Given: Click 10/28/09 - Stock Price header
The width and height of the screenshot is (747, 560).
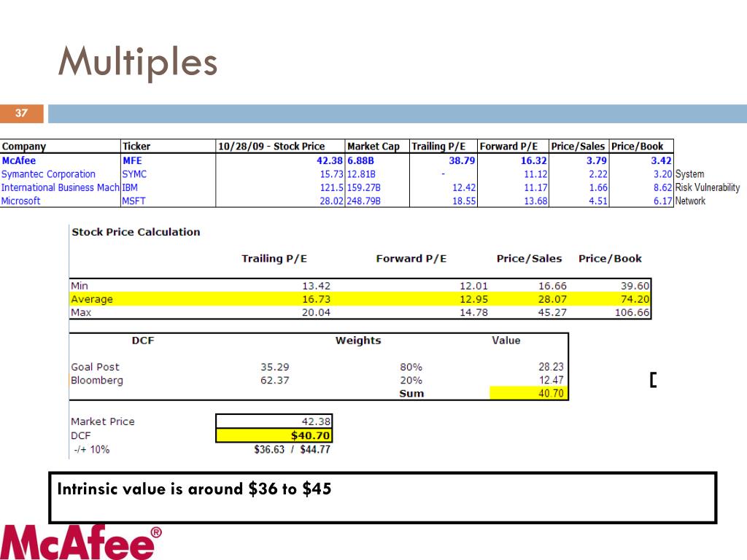Looking at the screenshot, I should [x=271, y=146].
